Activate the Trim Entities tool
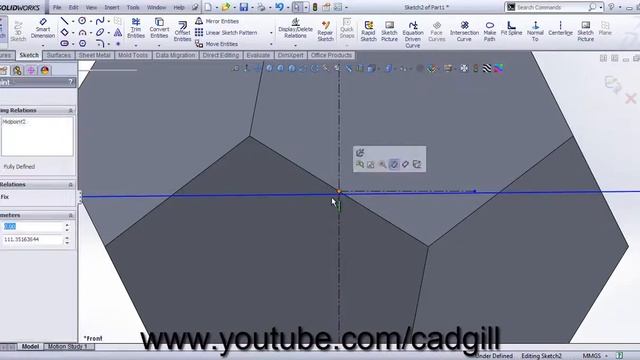 click(136, 28)
